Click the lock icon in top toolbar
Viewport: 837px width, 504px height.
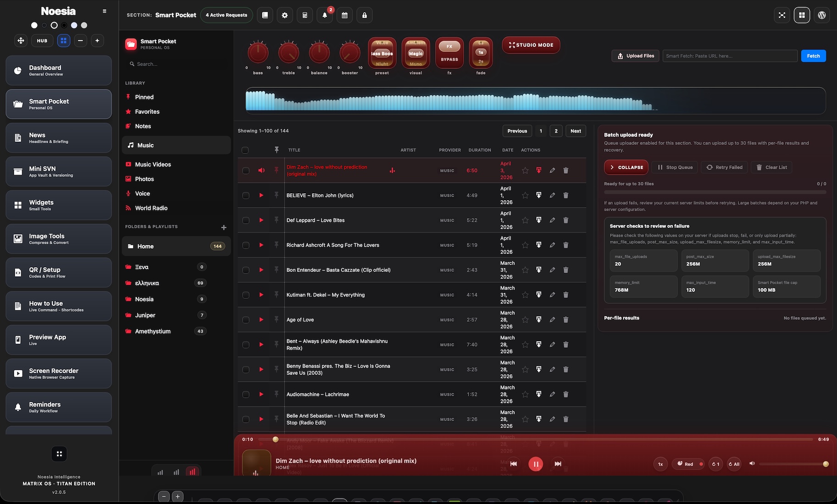pos(365,15)
